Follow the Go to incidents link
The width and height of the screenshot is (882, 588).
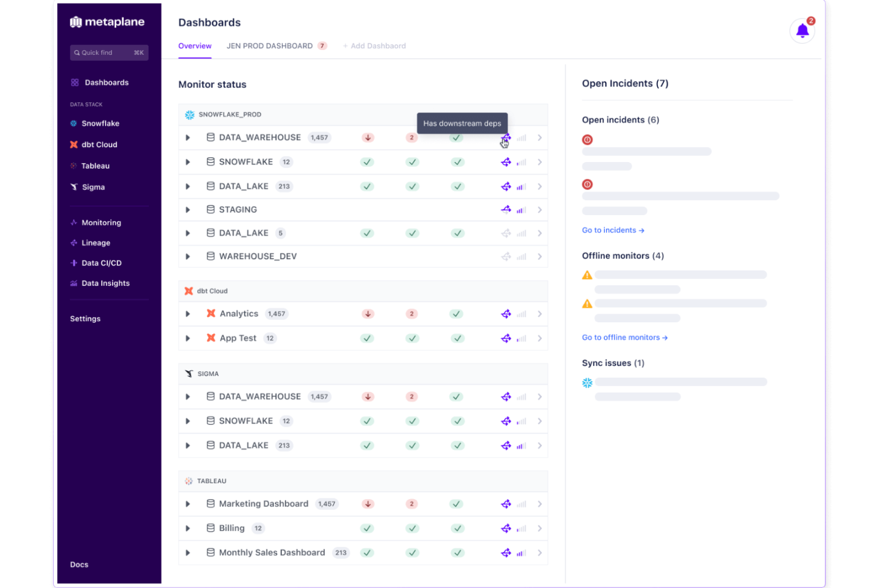613,230
